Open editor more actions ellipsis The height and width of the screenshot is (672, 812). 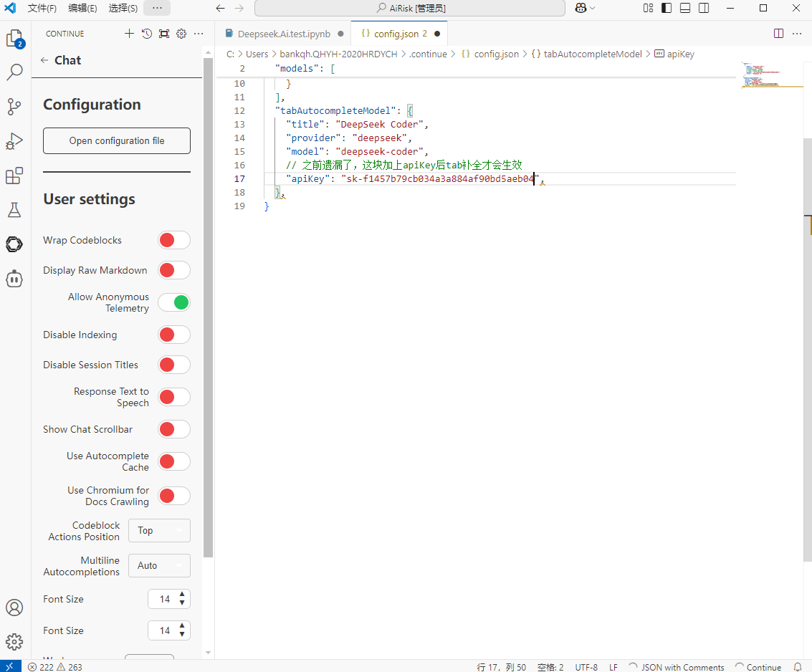(x=797, y=34)
